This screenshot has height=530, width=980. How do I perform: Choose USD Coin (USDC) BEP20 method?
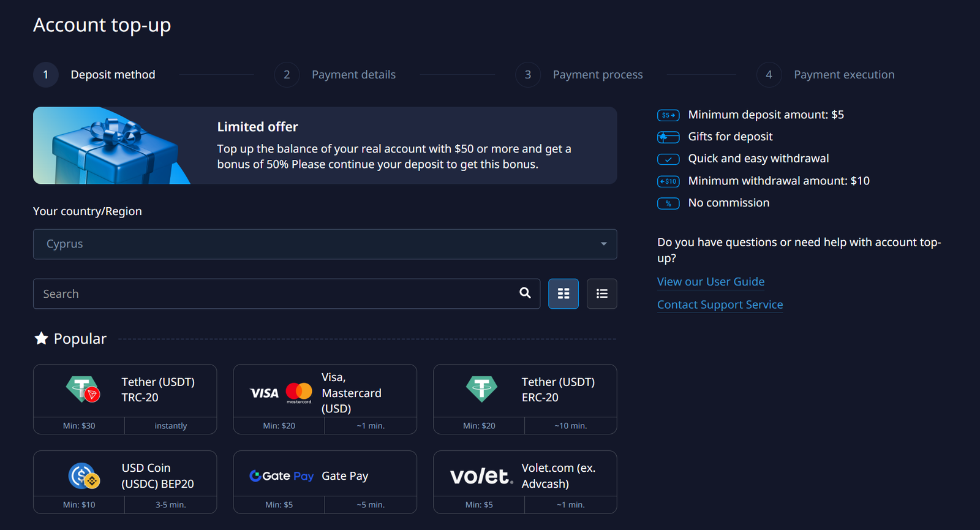pos(125,482)
